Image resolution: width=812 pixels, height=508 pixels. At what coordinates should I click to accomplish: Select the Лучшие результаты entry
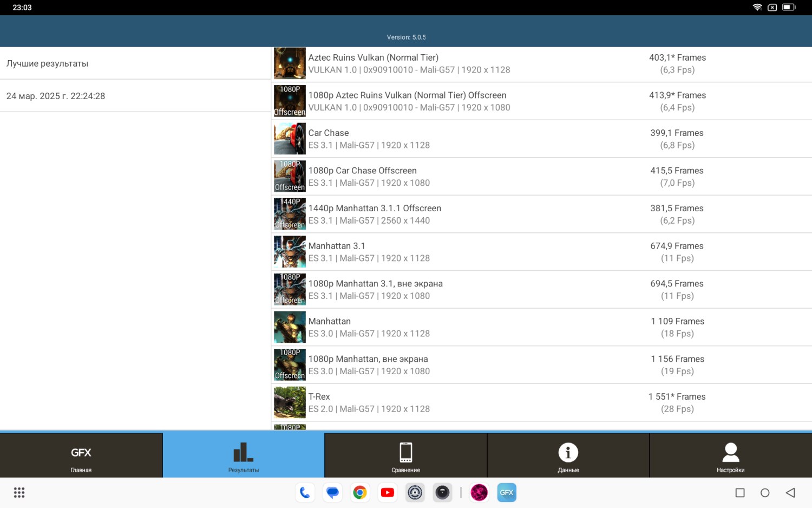click(135, 63)
